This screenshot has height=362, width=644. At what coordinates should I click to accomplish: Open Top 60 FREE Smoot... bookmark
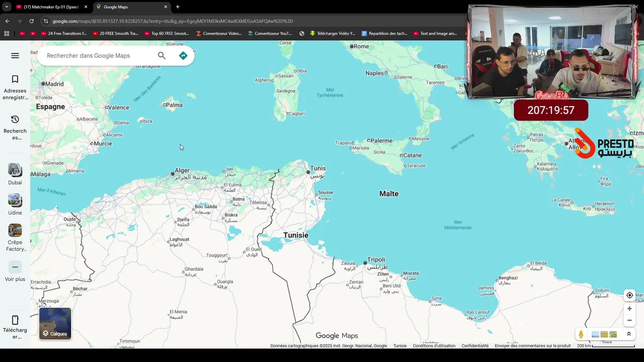click(x=167, y=34)
